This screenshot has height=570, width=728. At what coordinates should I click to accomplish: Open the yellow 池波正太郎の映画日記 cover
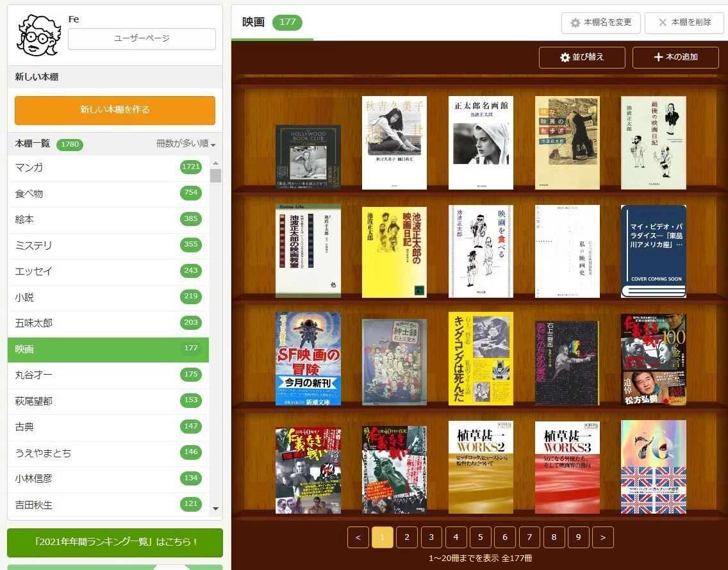click(394, 252)
